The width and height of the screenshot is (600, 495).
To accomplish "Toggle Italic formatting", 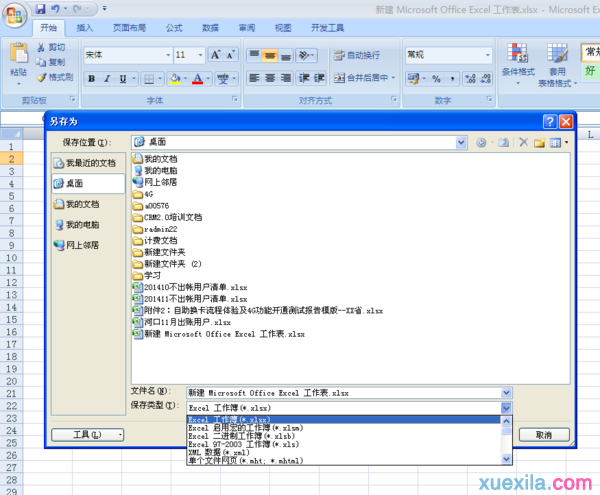I will [107, 79].
